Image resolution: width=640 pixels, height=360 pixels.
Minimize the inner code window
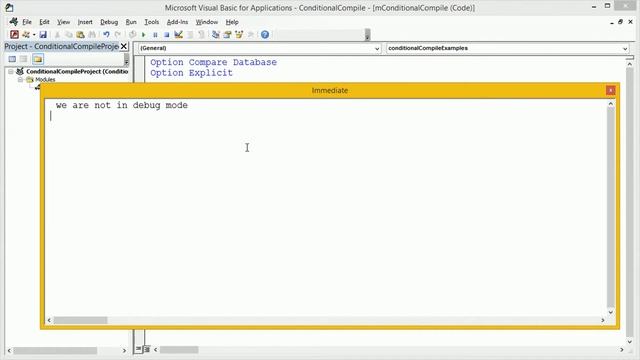pyautogui.click(x=612, y=23)
